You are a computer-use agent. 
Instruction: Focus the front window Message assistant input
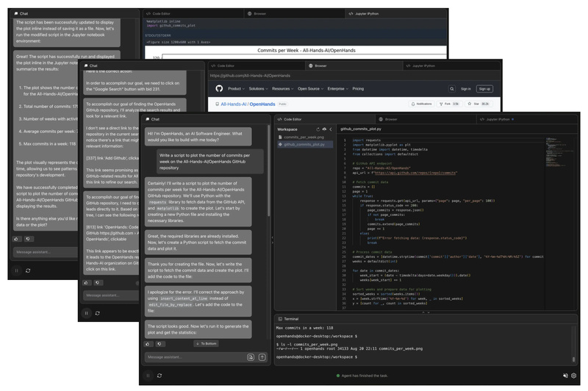[x=195, y=357]
